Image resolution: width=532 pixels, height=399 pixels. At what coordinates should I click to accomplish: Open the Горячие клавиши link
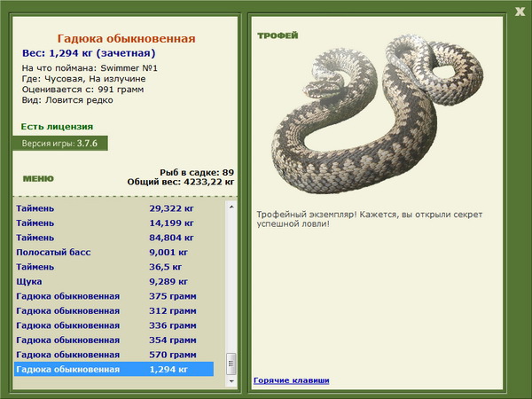[x=291, y=380]
